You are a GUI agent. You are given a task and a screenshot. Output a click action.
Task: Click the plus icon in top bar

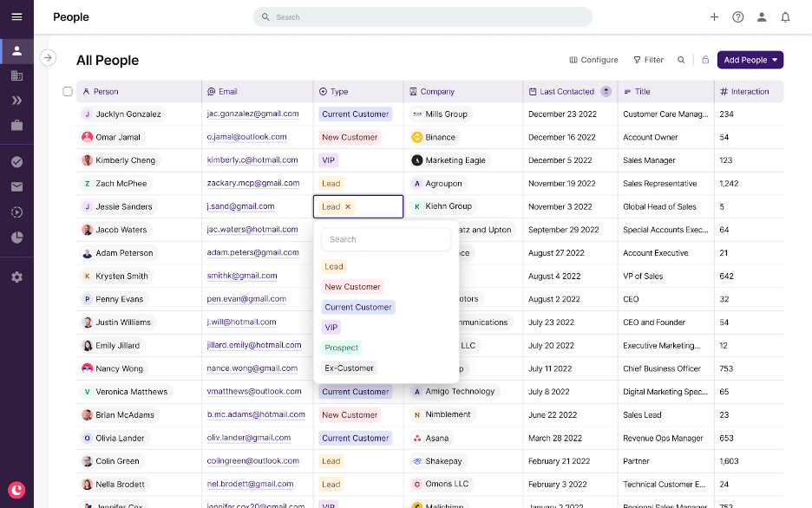click(x=714, y=17)
